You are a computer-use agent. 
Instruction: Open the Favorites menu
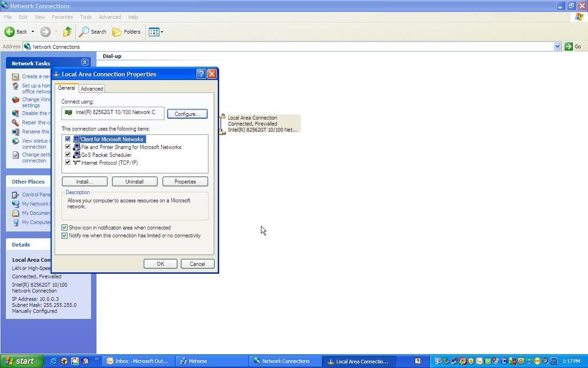(62, 17)
